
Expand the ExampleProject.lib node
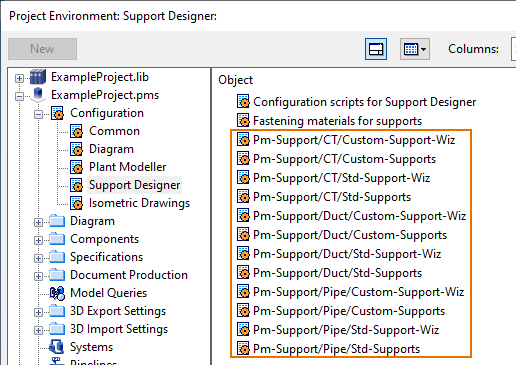coord(19,78)
